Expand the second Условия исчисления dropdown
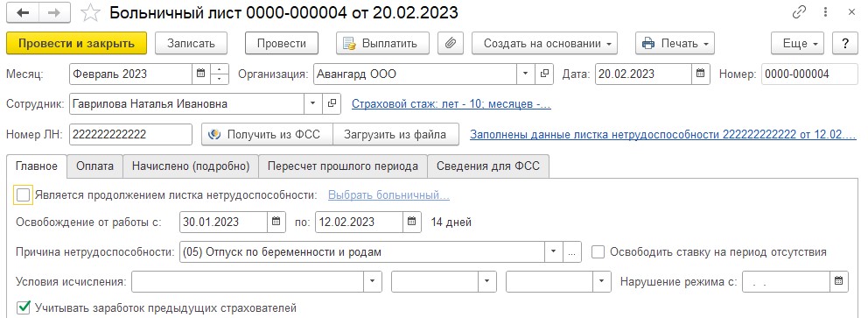The height and width of the screenshot is (318, 868). pyautogui.click(x=486, y=282)
